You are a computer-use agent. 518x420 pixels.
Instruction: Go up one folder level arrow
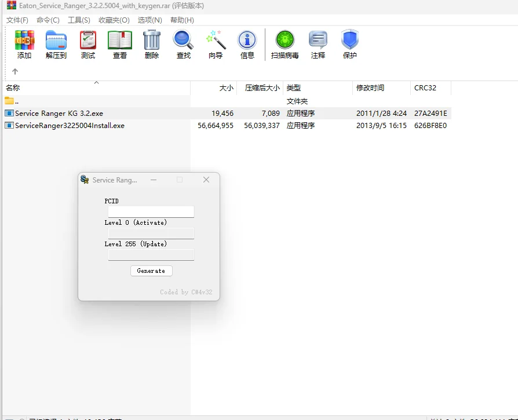15,71
